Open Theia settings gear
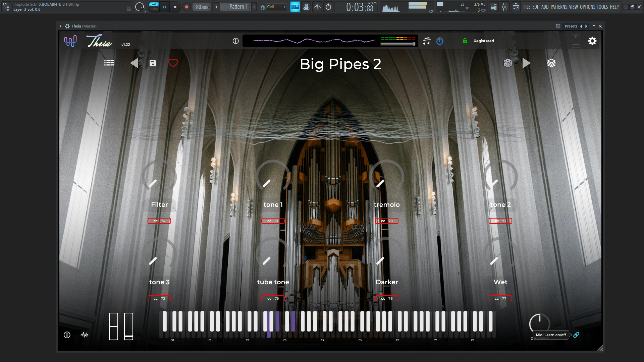The width and height of the screenshot is (644, 362). pyautogui.click(x=592, y=41)
